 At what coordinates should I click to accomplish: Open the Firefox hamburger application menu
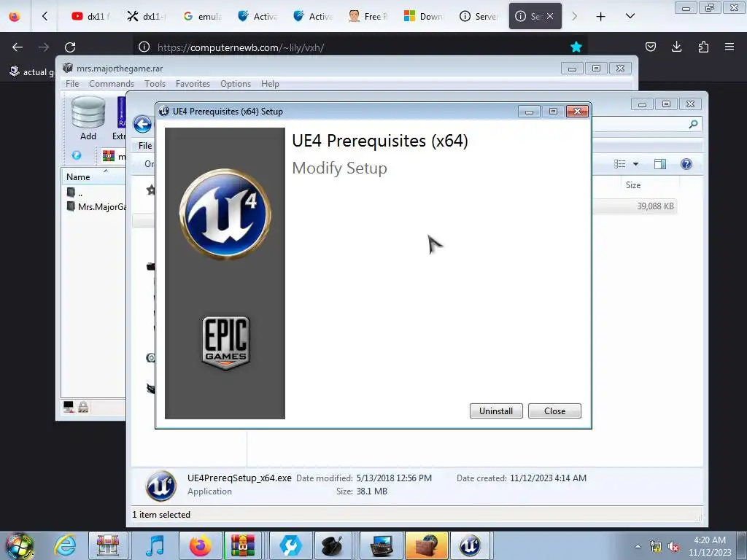(729, 47)
